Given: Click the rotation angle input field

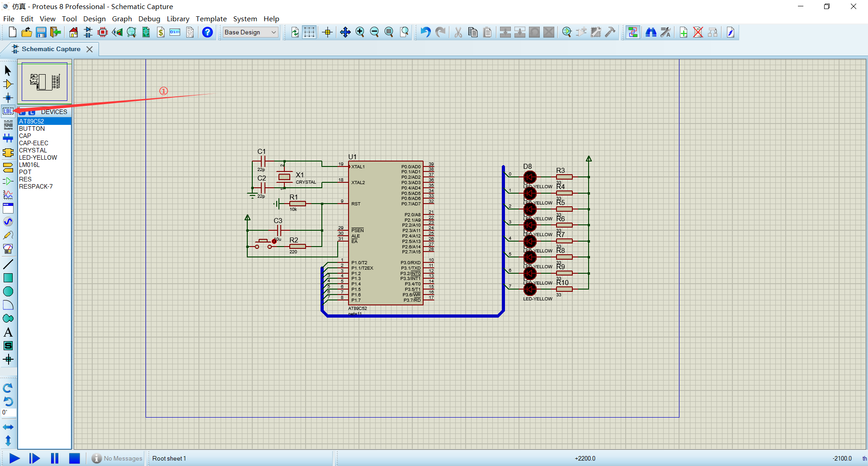Looking at the screenshot, I should point(9,412).
